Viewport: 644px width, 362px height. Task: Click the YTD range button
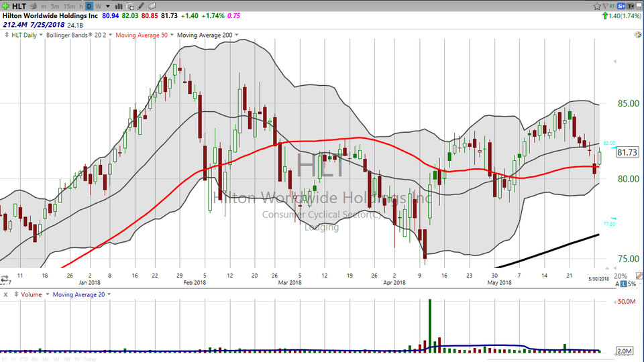pyautogui.click(x=23, y=359)
